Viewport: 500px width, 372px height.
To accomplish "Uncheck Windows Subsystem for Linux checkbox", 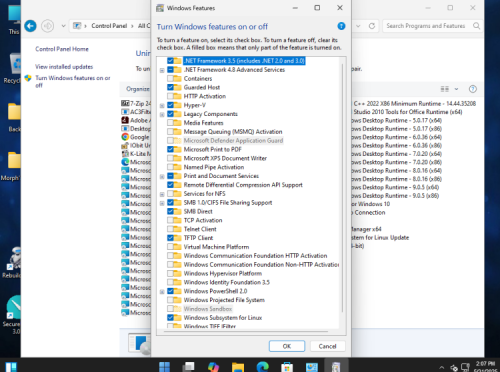I will pyautogui.click(x=170, y=318).
